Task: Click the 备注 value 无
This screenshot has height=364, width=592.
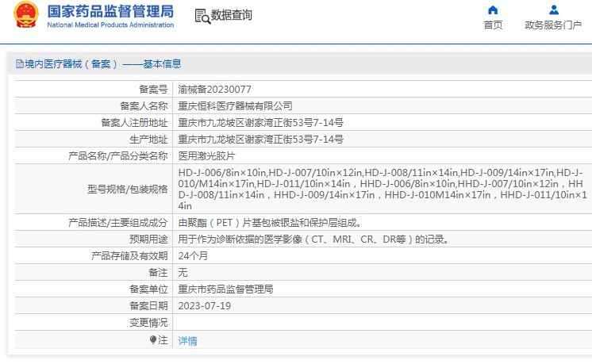Action: point(183,272)
